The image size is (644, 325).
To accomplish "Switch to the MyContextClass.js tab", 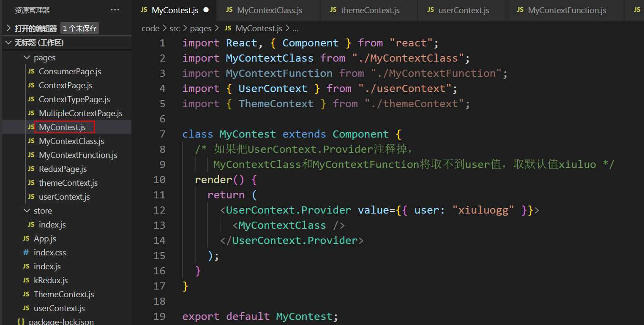I will [x=269, y=10].
